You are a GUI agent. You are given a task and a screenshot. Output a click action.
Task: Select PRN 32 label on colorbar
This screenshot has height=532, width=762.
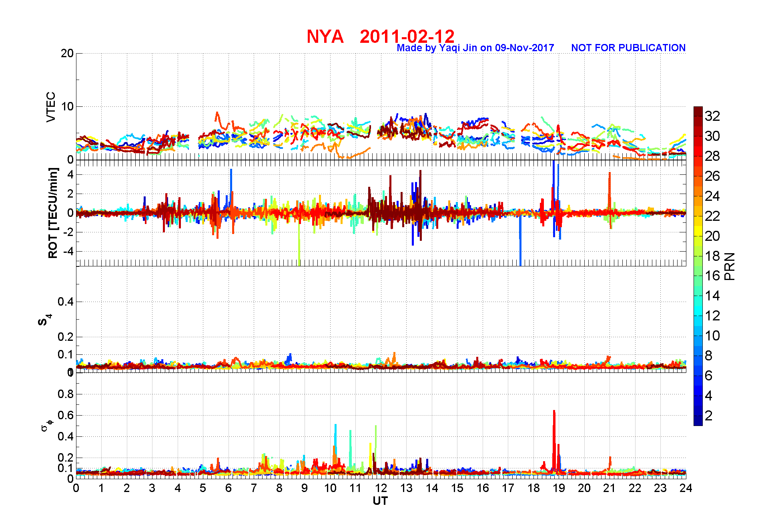click(712, 116)
